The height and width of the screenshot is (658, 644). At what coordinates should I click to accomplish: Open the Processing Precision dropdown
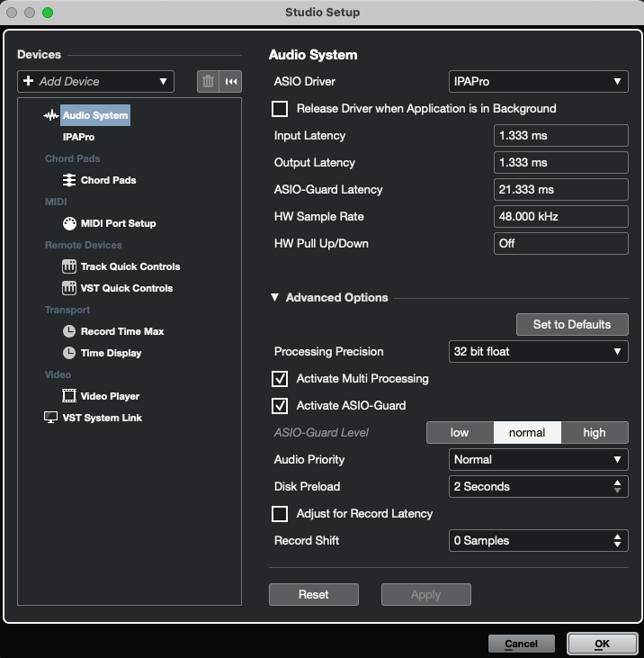click(539, 351)
